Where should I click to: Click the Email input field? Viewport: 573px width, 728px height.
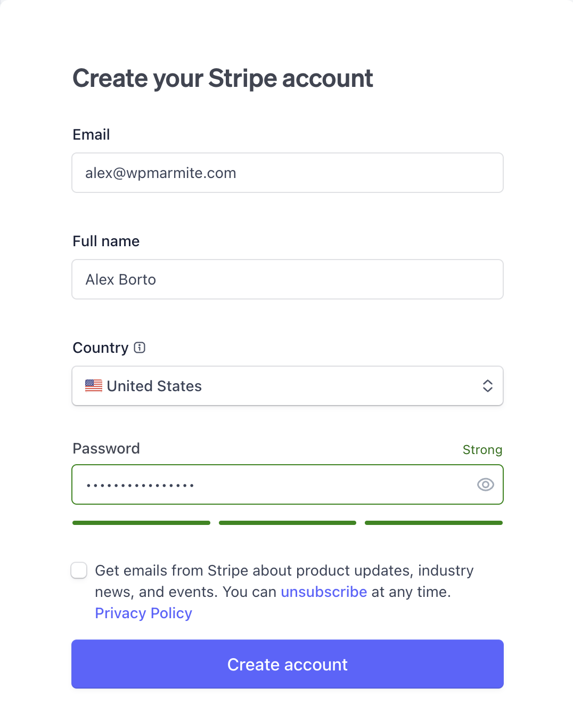coord(288,173)
